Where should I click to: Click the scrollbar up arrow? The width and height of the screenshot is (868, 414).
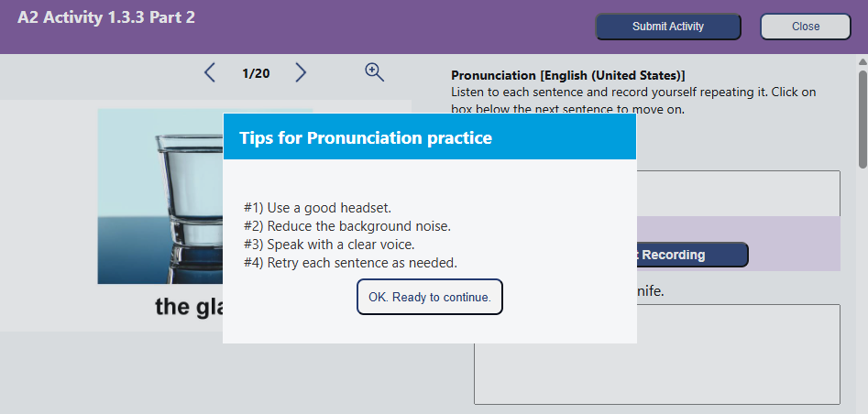pos(863,61)
